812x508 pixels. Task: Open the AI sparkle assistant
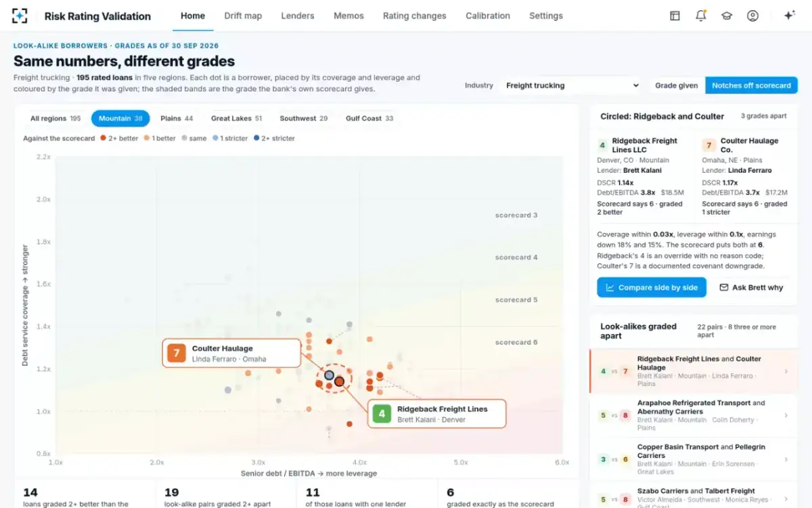tap(789, 16)
